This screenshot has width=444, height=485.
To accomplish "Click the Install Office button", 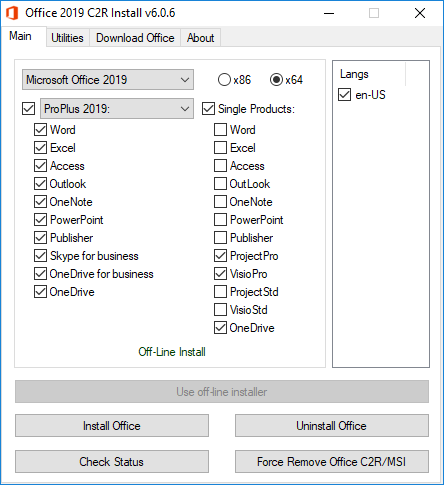I will (x=112, y=426).
